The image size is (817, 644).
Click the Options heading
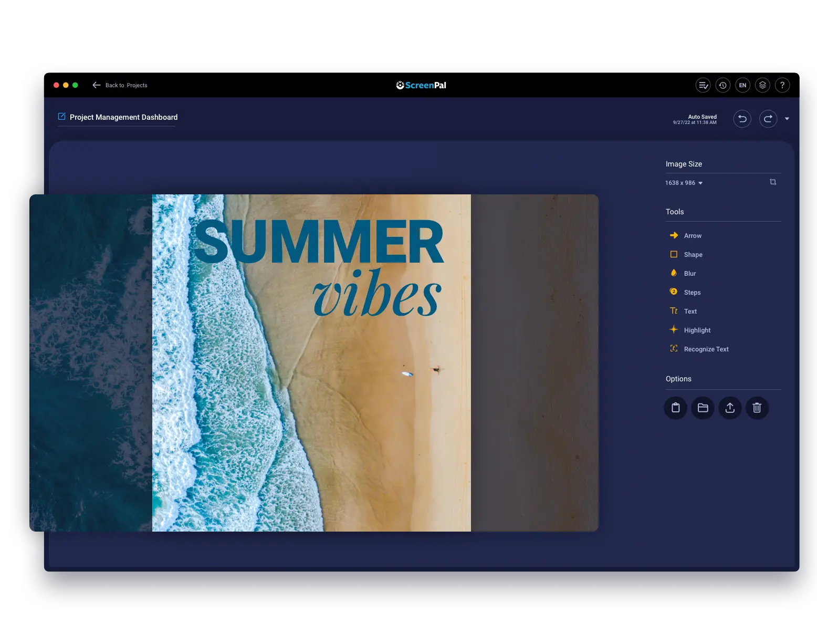click(678, 379)
